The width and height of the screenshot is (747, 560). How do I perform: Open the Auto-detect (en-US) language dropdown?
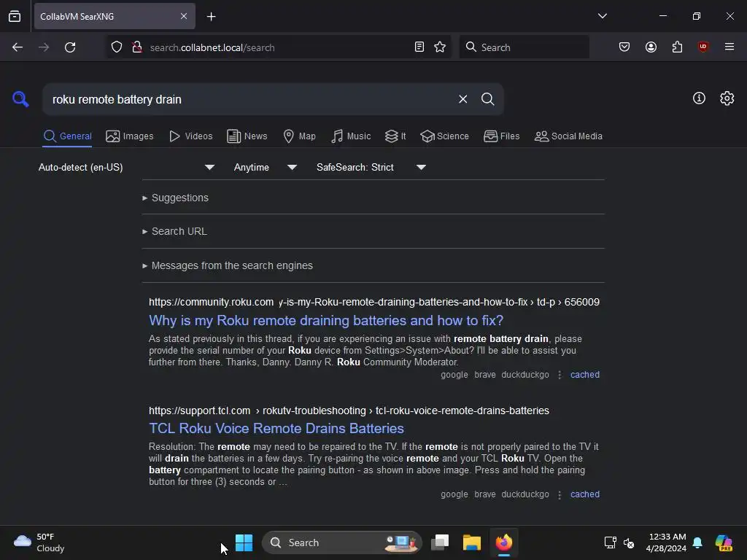pyautogui.click(x=126, y=167)
